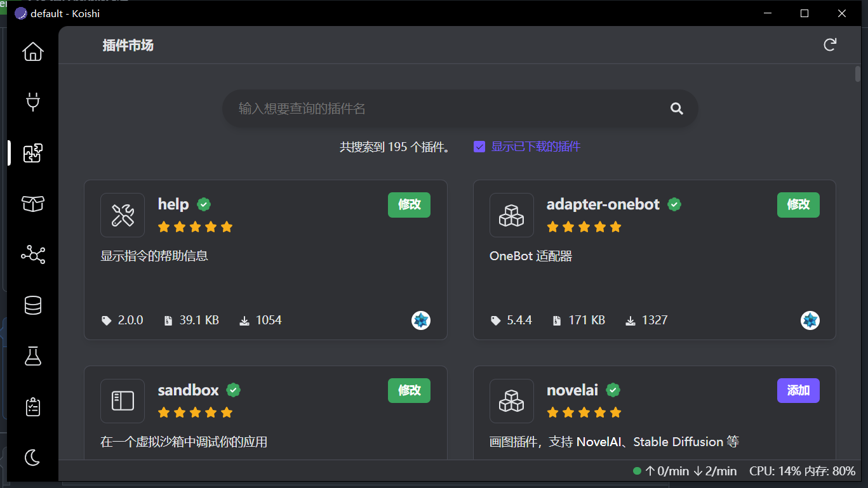Viewport: 868px width, 488px height.
Task: Click verified badge next to help
Action: (204, 204)
